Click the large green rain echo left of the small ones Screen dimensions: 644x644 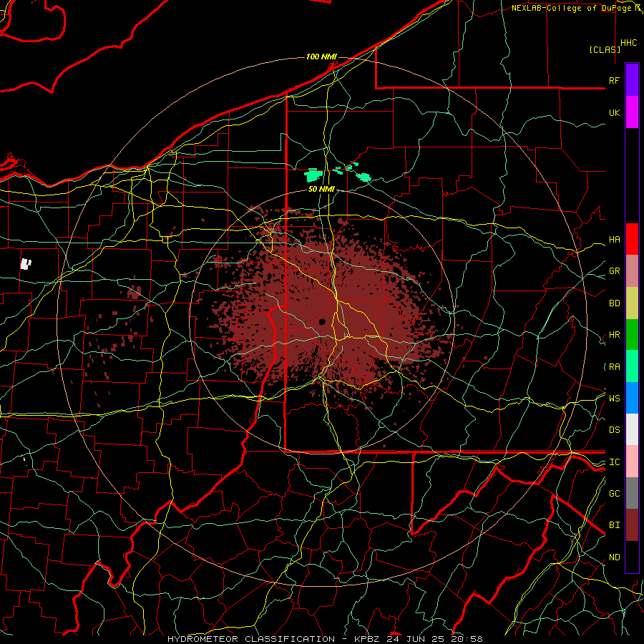[x=314, y=175]
